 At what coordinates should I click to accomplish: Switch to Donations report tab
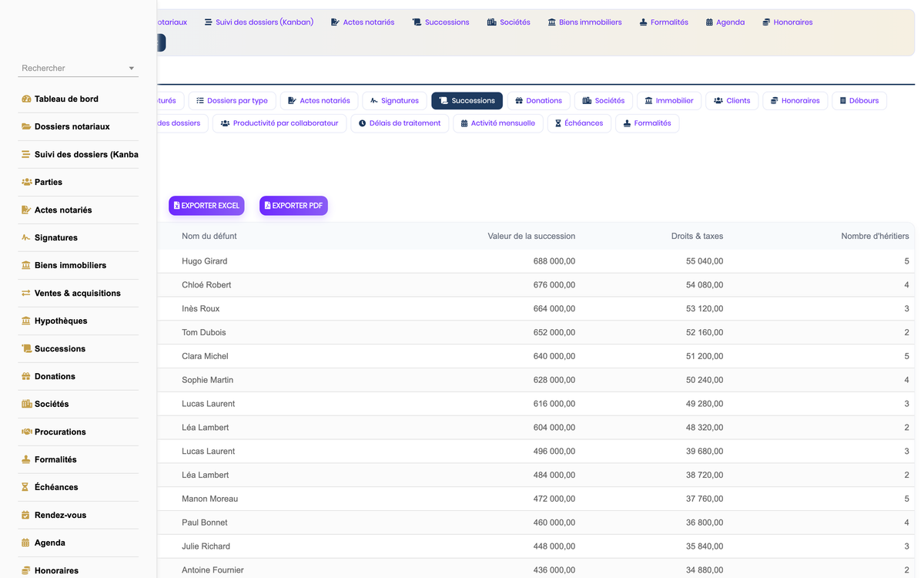(x=538, y=101)
